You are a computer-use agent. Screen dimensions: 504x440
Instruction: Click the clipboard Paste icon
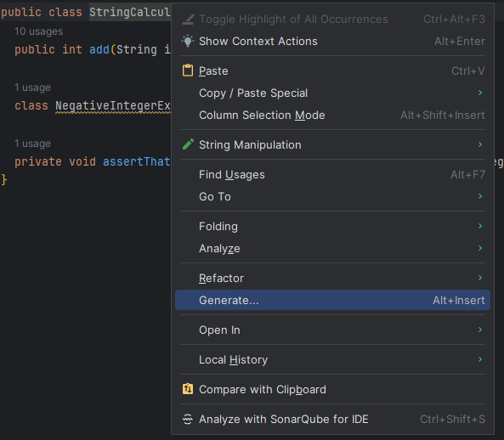tap(188, 71)
